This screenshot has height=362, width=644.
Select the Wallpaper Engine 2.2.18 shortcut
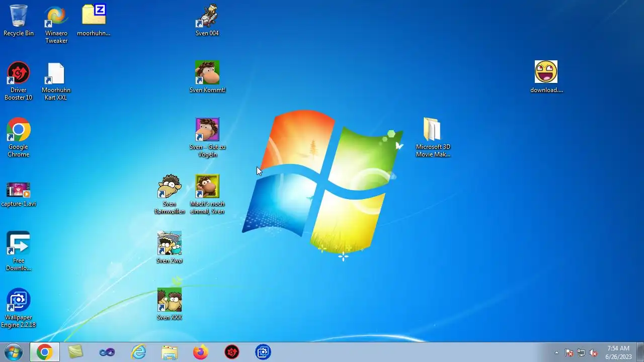19,308
